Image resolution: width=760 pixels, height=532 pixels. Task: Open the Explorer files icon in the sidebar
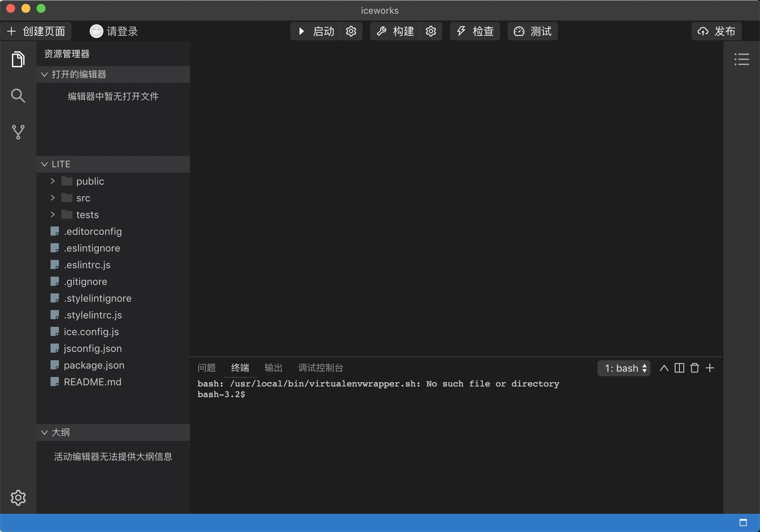point(18,59)
